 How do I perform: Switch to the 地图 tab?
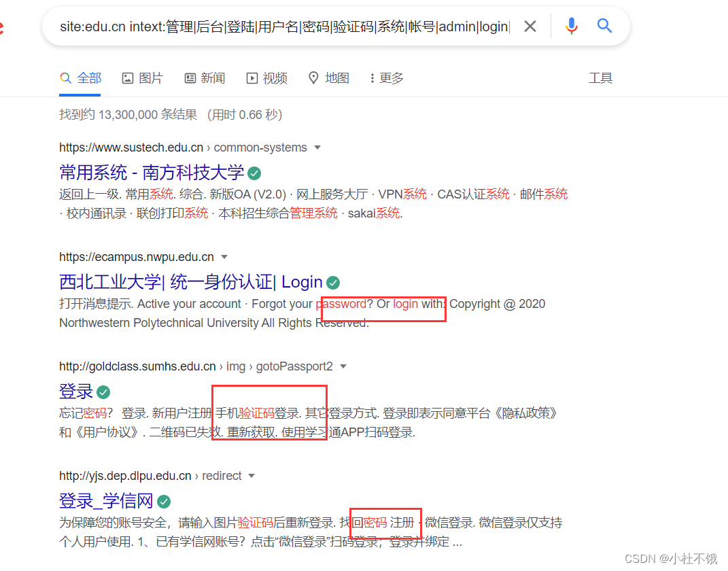click(329, 78)
